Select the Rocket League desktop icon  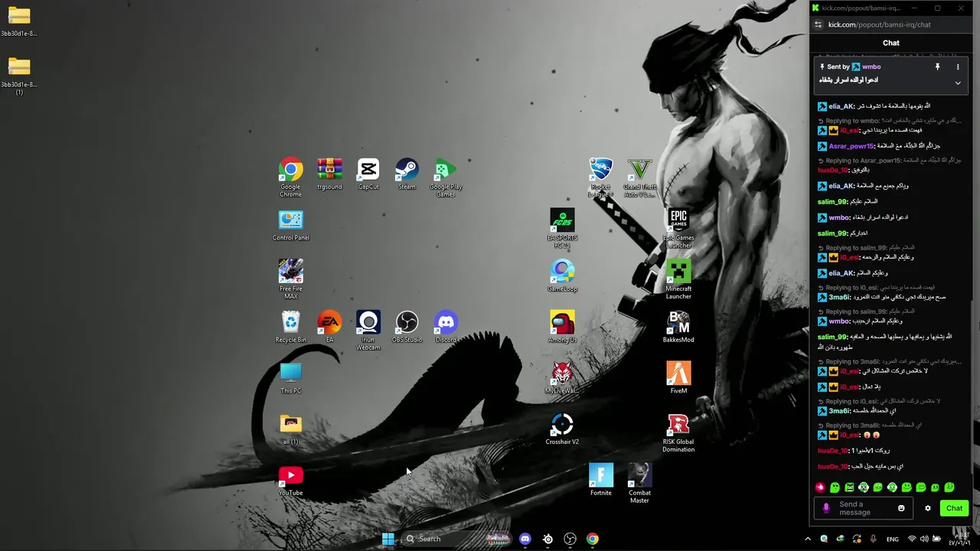pos(601,178)
